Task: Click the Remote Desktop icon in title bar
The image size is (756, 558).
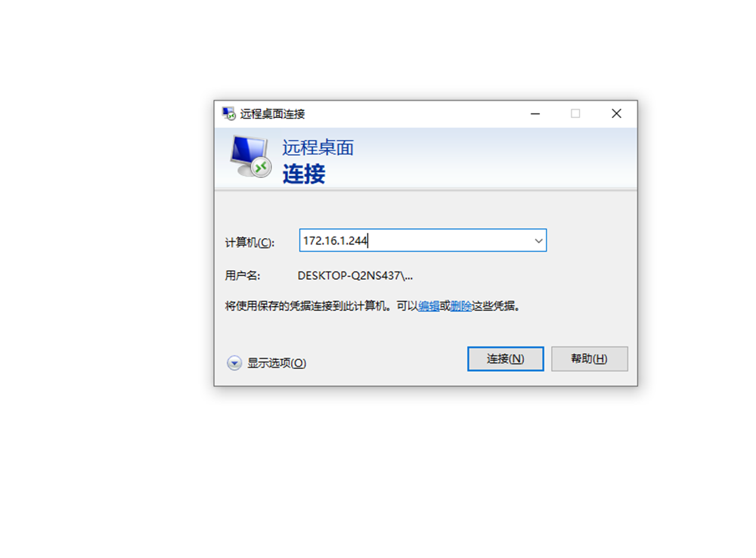Action: click(228, 114)
